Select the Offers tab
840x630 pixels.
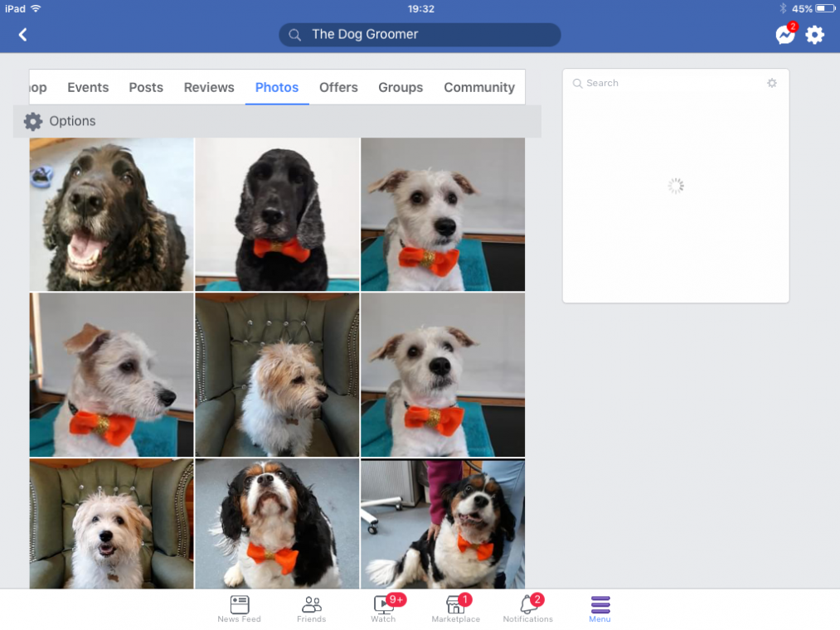[338, 87]
